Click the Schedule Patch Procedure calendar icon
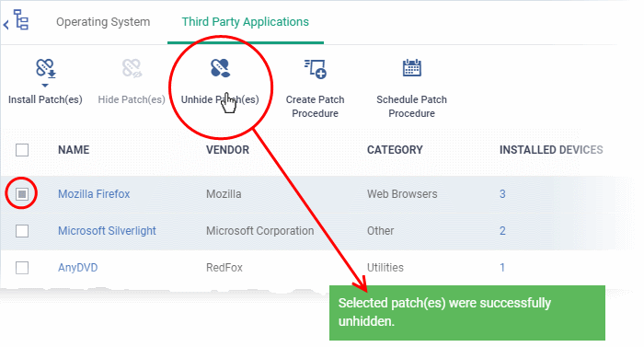644x347 pixels. click(412, 68)
